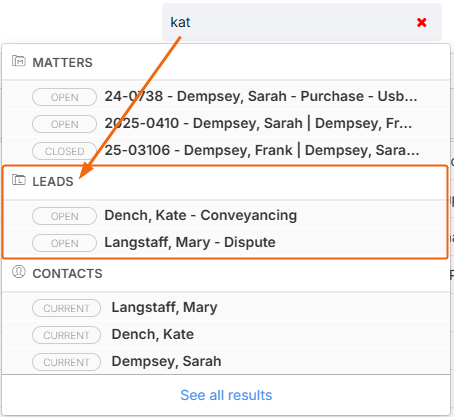
Task: Click CURRENT badge beside Dempsey, Sarah
Action: tap(66, 362)
